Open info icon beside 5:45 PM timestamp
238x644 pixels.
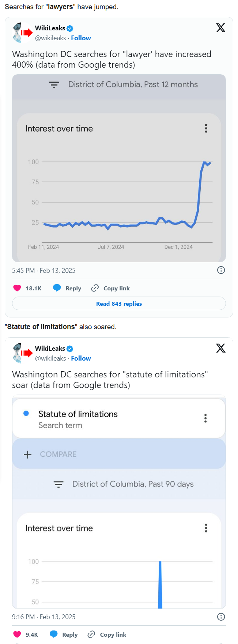[221, 270]
